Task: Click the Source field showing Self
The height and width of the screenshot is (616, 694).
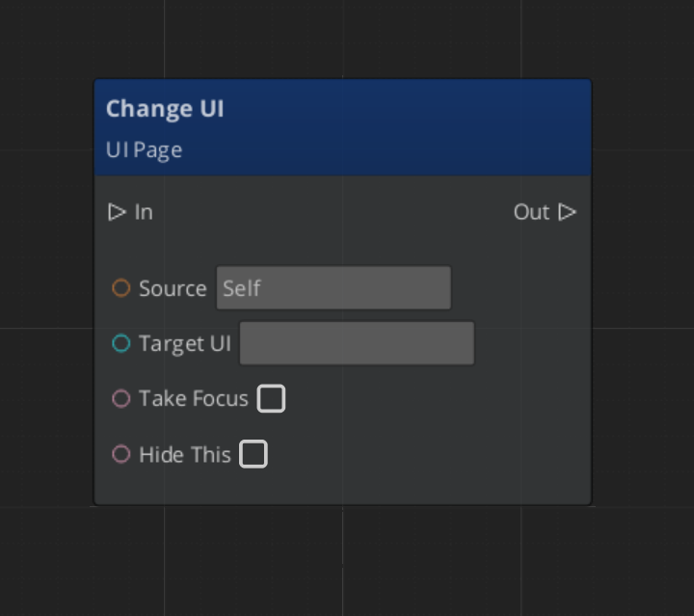Action: [334, 288]
